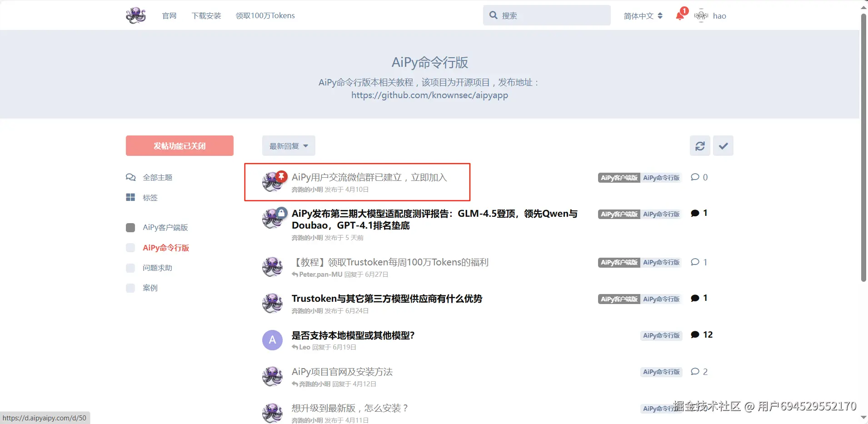Open Trustoken与其它第三方模型供应商 post
The height and width of the screenshot is (424, 868).
[387, 299]
